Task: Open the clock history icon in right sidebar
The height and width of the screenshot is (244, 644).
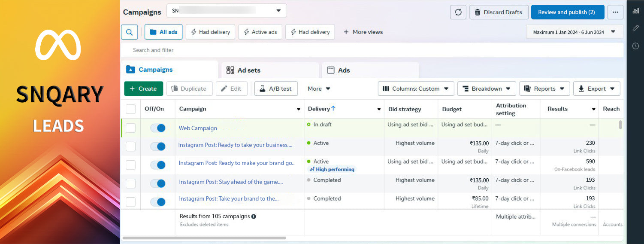Action: (635, 46)
